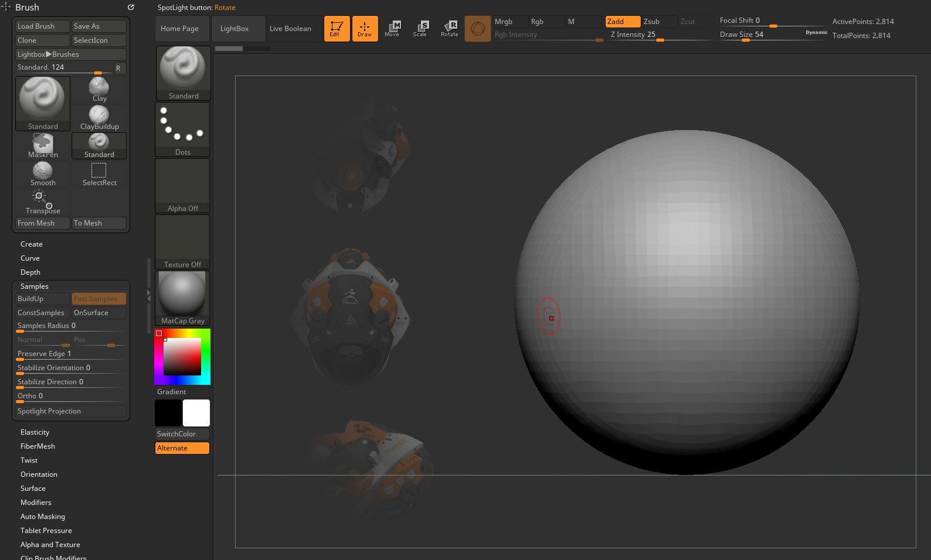The height and width of the screenshot is (560, 931).
Task: Toggle Fast Samples option
Action: coord(99,299)
